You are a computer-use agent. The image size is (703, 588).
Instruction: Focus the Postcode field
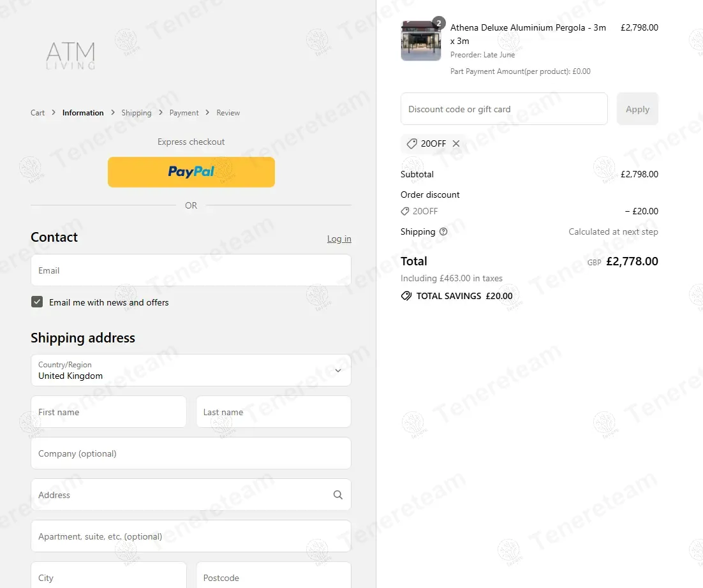point(274,575)
